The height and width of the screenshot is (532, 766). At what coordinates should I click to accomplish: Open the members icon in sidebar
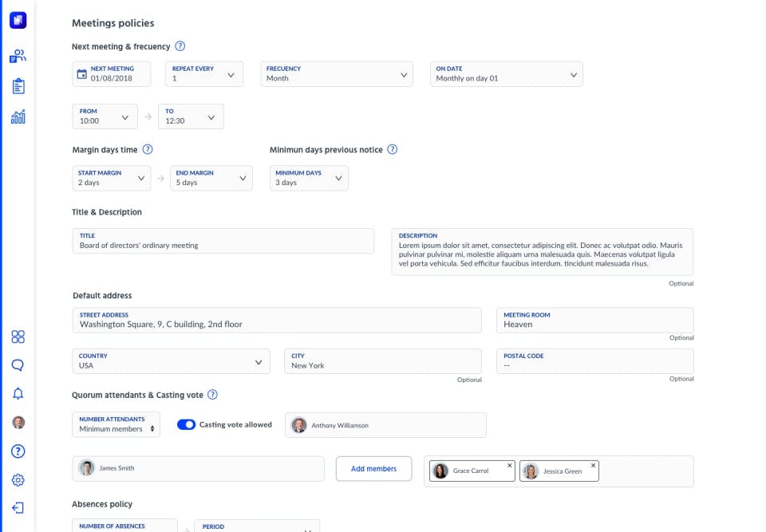[18, 56]
